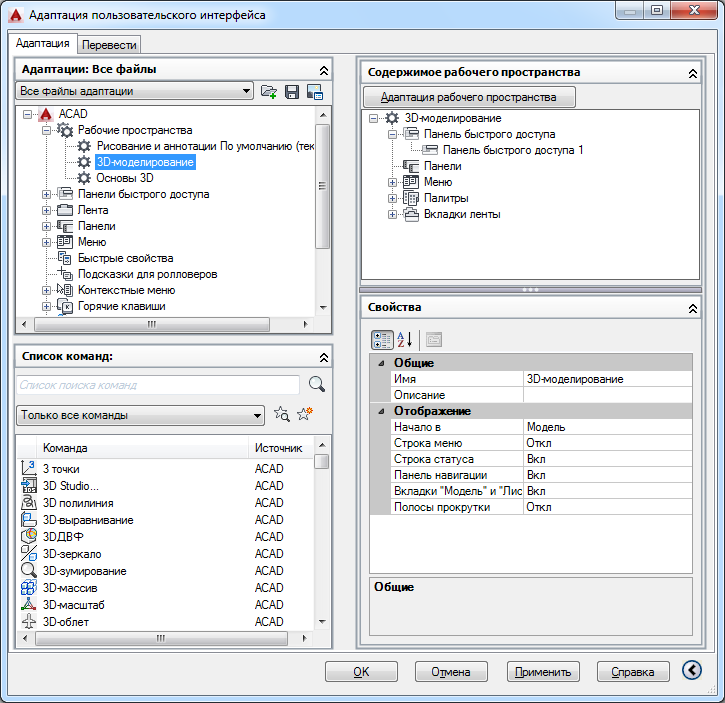The width and height of the screenshot is (725, 703).
Task: Select Рисование и аннотации workspace item
Action: (205, 146)
